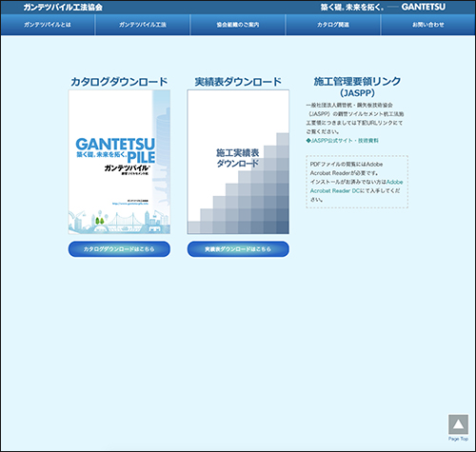Click the 施工管理要領リンク (JASPP) heading
476x452 pixels.
[x=357, y=87]
